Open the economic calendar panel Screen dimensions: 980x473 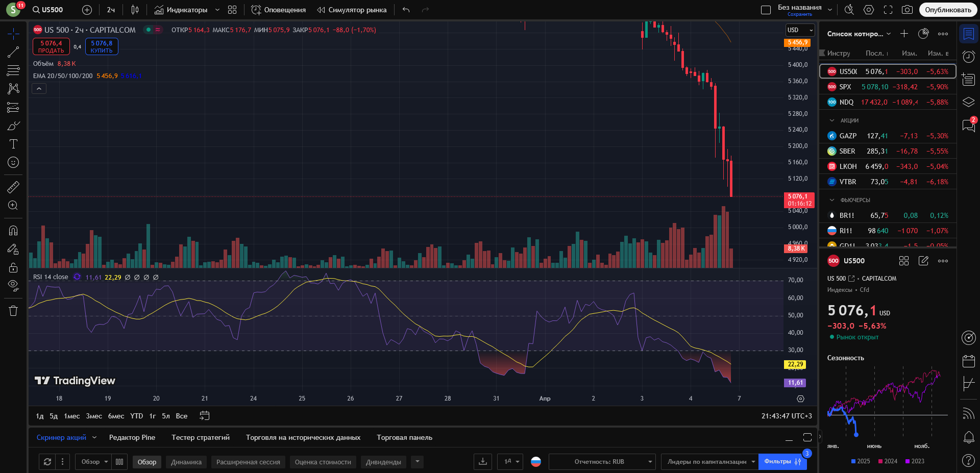pos(968,361)
